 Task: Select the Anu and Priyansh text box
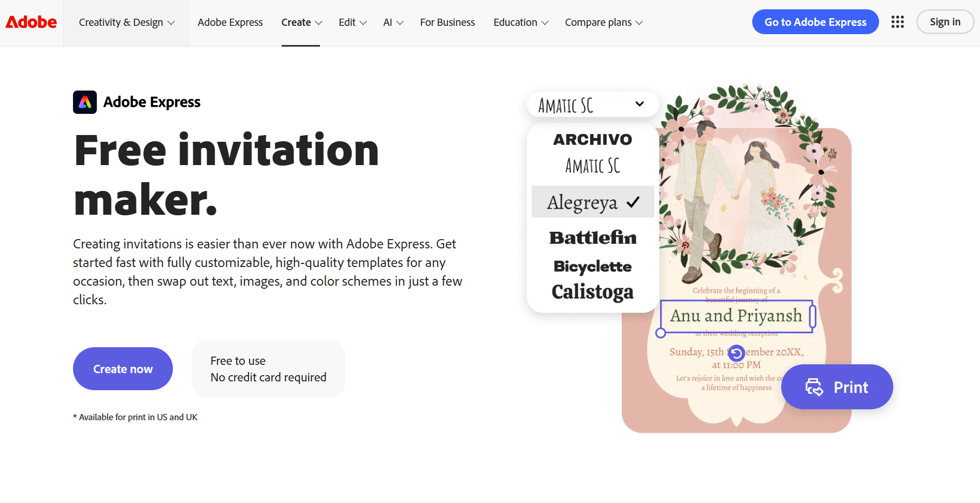click(736, 316)
